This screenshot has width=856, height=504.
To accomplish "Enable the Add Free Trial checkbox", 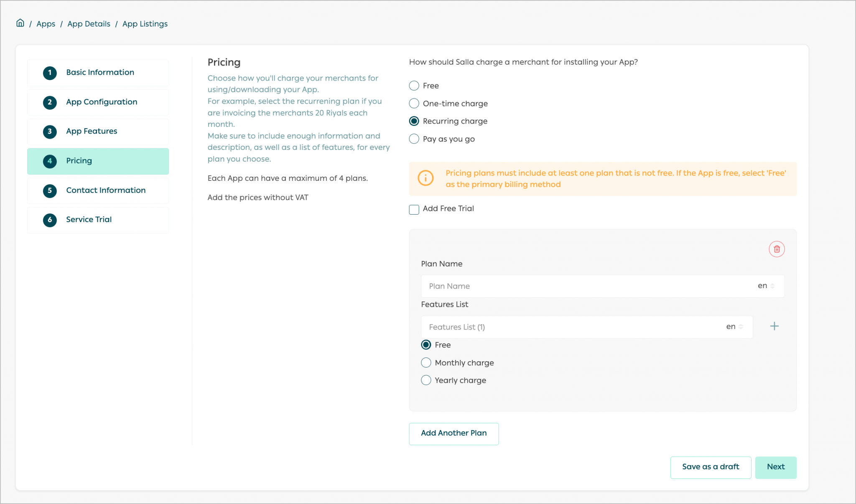I will pos(414,209).
